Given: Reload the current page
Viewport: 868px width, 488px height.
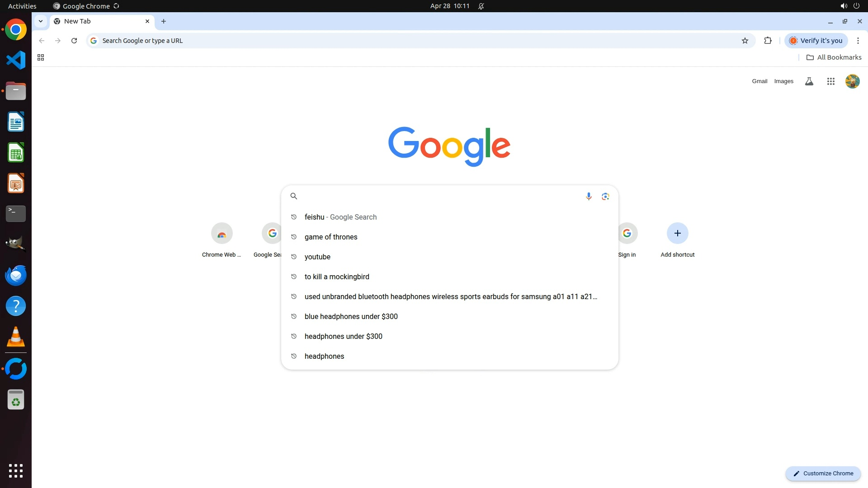Looking at the screenshot, I should click(74, 41).
